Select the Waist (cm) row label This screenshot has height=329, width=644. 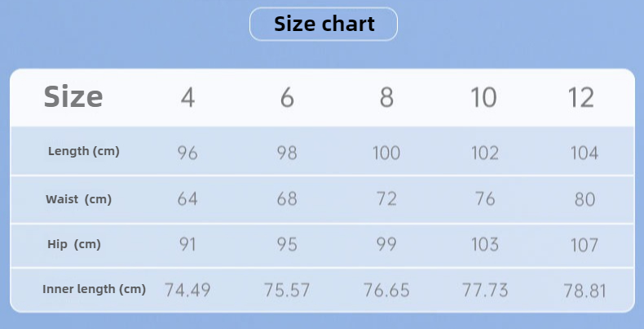click(x=79, y=199)
